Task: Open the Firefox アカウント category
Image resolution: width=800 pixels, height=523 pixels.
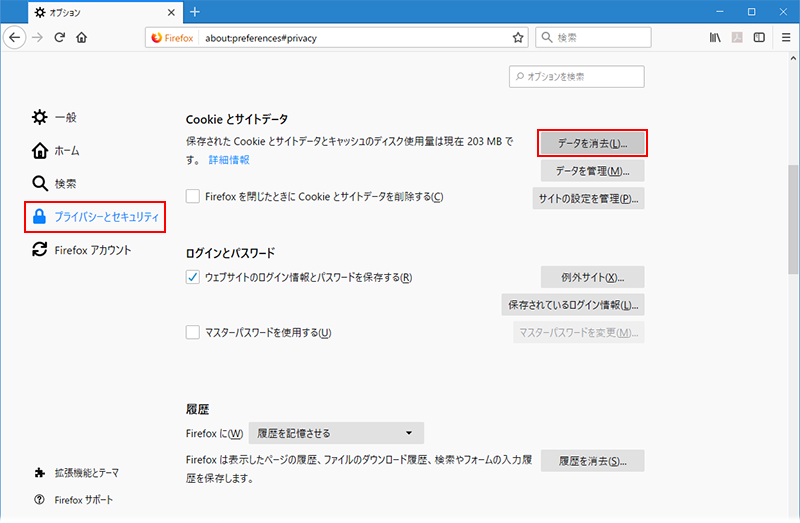Action: pos(82,250)
